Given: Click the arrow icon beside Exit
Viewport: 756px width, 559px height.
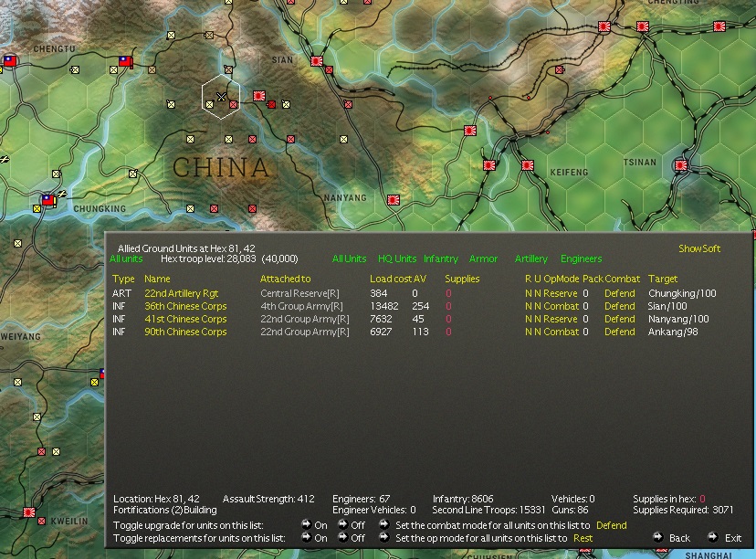Looking at the screenshot, I should 712,537.
